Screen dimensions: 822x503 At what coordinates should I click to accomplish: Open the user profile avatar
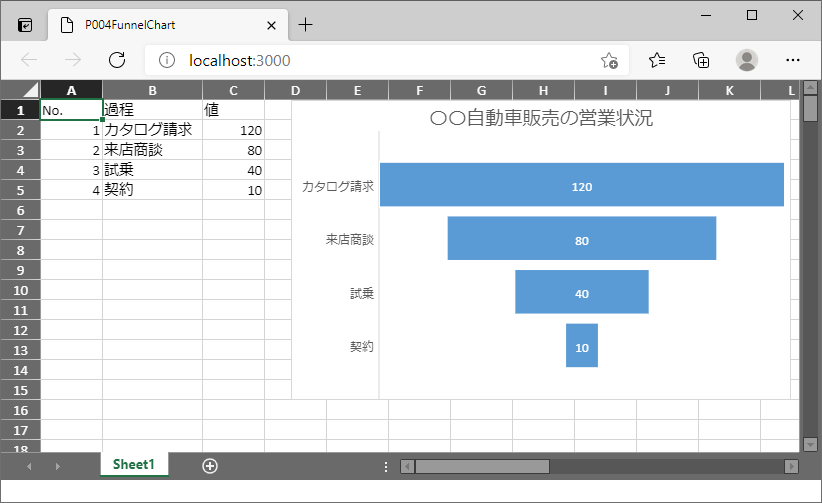tap(747, 60)
